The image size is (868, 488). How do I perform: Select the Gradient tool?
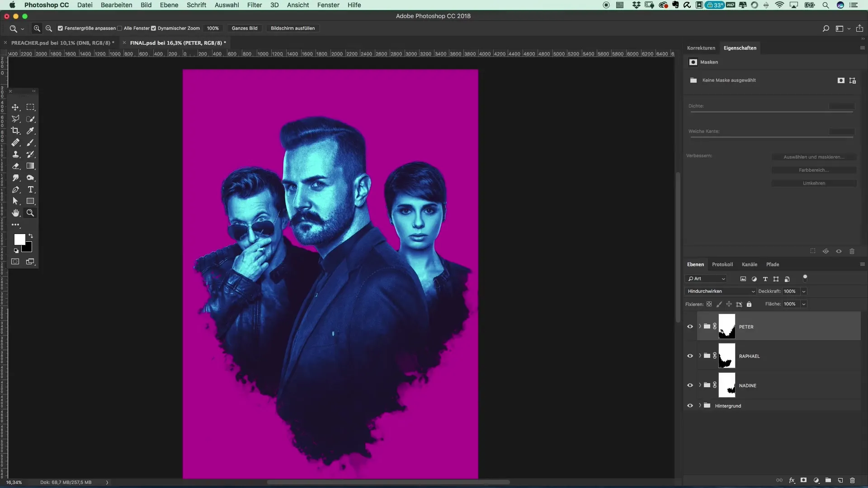30,166
